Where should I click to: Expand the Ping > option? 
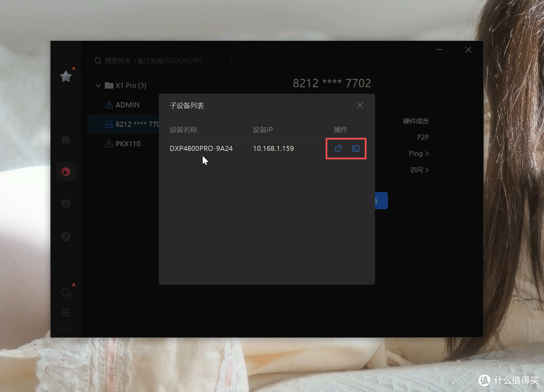coord(419,153)
